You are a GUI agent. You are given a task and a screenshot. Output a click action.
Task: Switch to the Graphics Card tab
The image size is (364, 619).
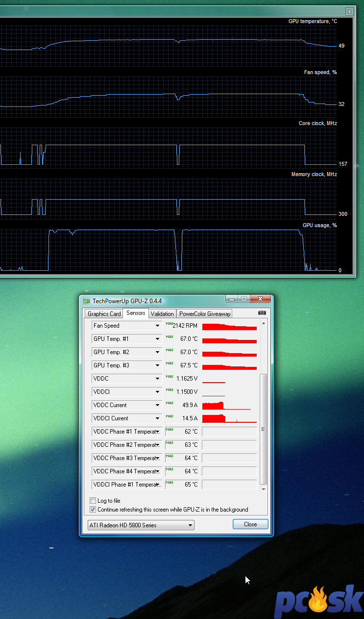[x=104, y=314]
